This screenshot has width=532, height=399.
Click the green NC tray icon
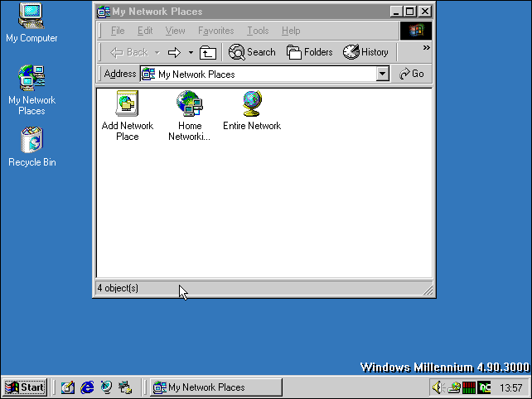[484, 387]
